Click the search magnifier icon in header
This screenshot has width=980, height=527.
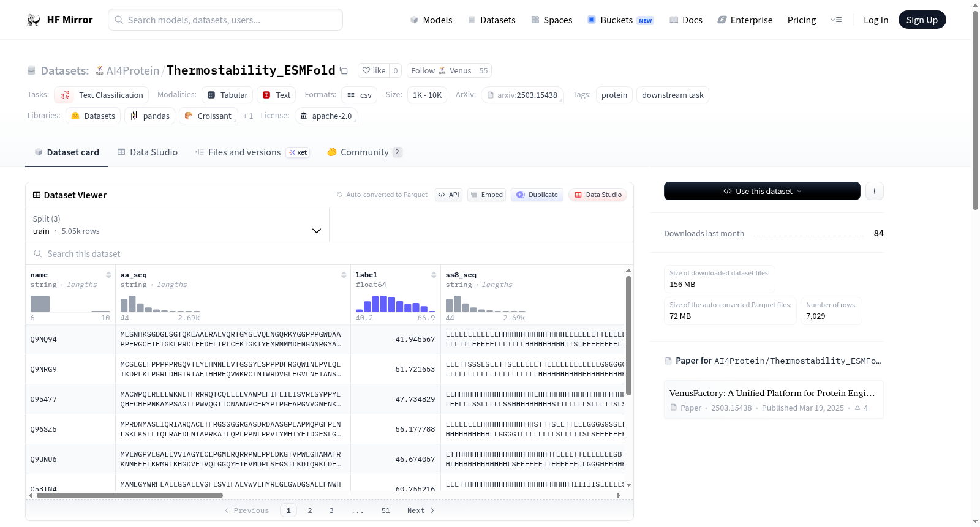(119, 20)
